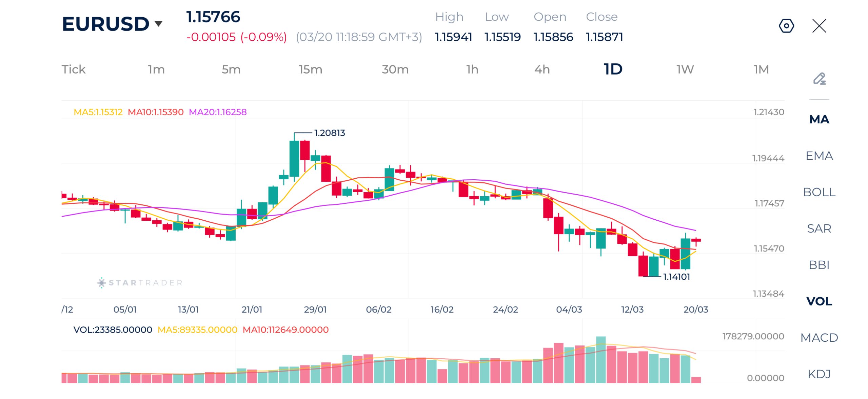This screenshot has width=868, height=399.
Task: Show Bollinger Bands via BOLL
Action: (820, 192)
